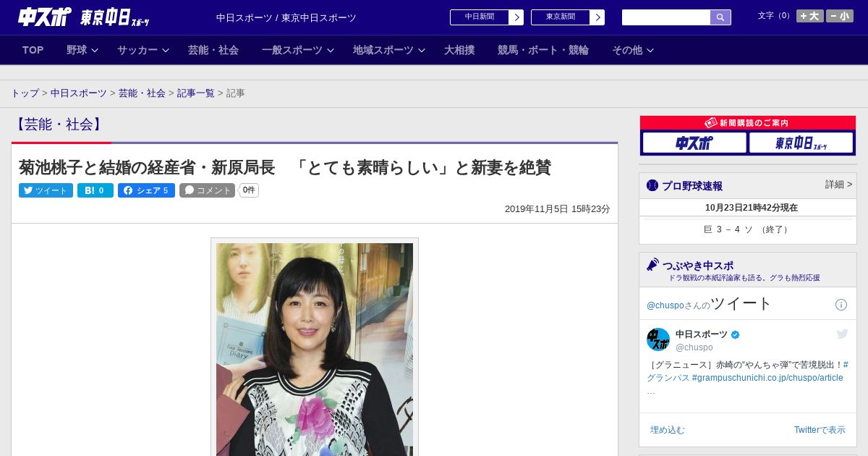This screenshot has width=868, height=456.
Task: Click the Twitter bird icon in tweet
Action: (x=842, y=334)
